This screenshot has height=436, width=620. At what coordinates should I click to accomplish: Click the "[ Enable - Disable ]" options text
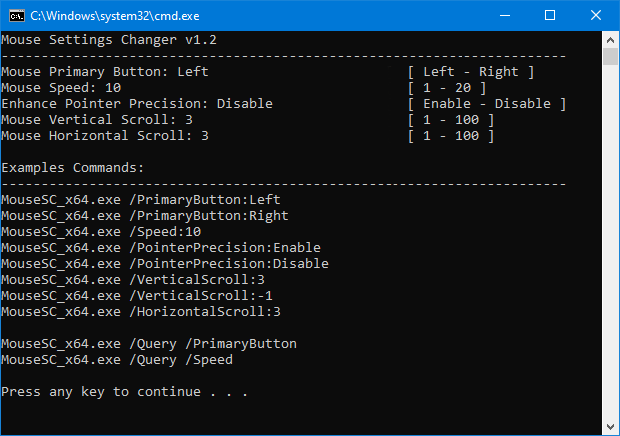click(x=487, y=104)
